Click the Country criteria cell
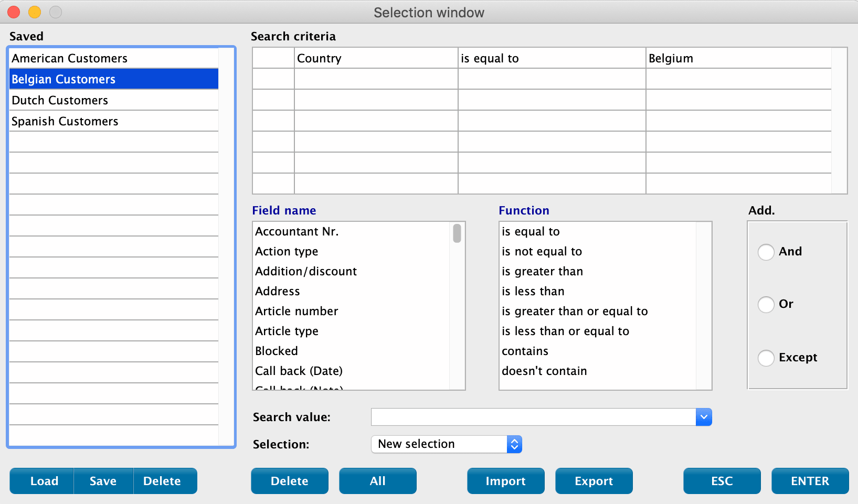This screenshot has width=858, height=504. (x=376, y=58)
